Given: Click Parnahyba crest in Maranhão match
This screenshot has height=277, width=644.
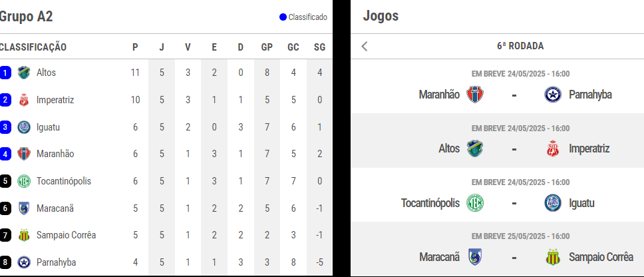Looking at the screenshot, I should coord(553,95).
